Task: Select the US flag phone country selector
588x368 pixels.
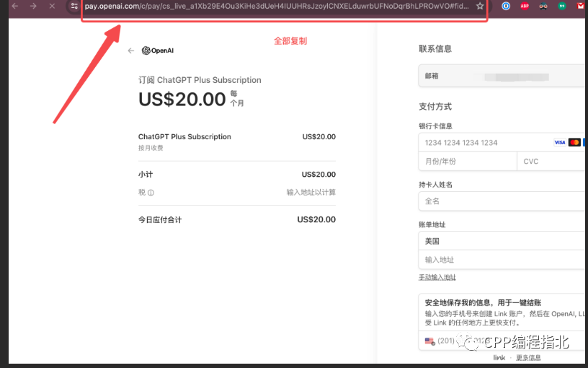Action: coord(430,341)
